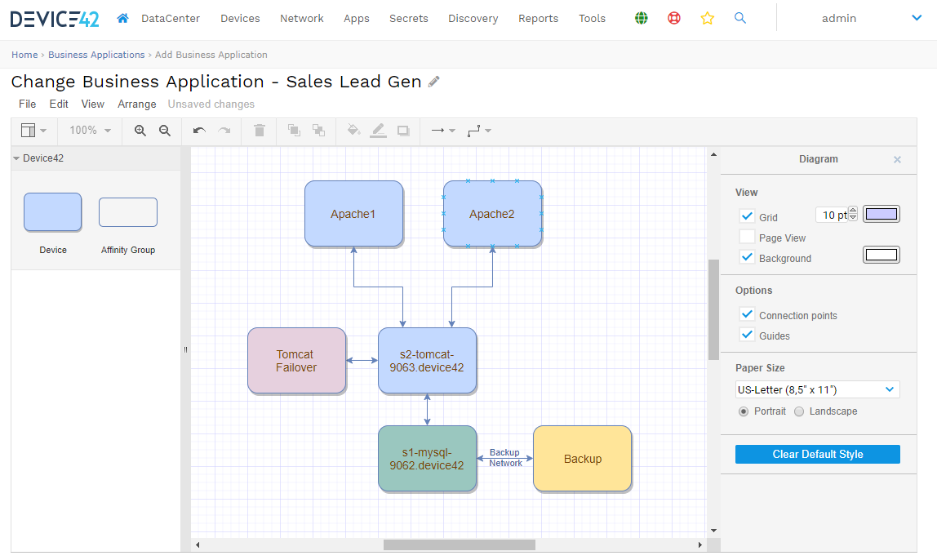Screen dimensions: 937x560
Task: Open the DataCenter navigation menu
Action: [171, 19]
